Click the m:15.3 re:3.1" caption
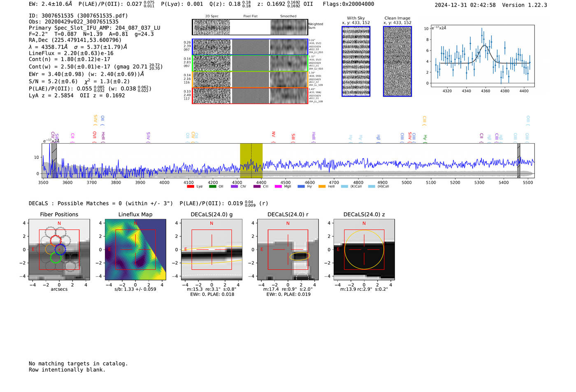Screen dimensions: 576x392 point(211,289)
